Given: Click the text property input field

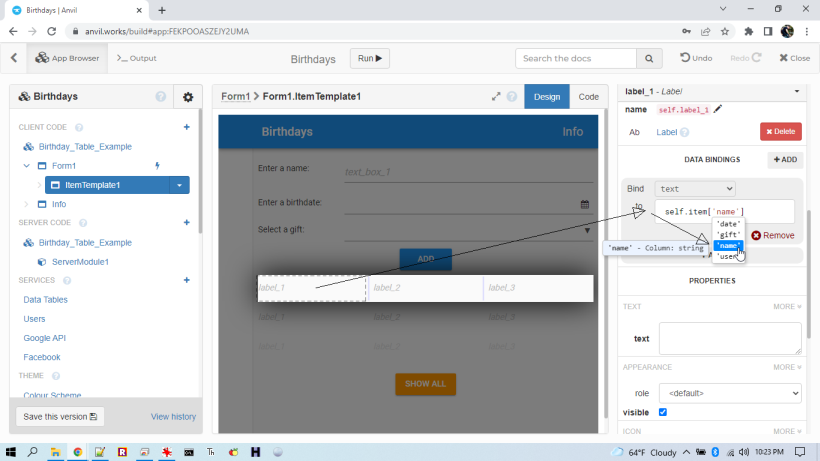Looking at the screenshot, I should (x=729, y=338).
